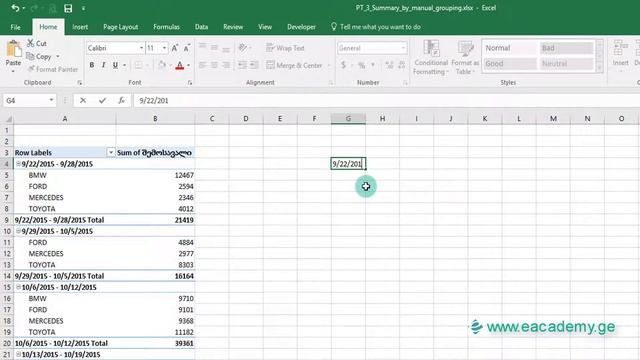Image resolution: width=640 pixels, height=360 pixels.
Task: Open the Calibri font name dropdown
Action: pyautogui.click(x=141, y=48)
